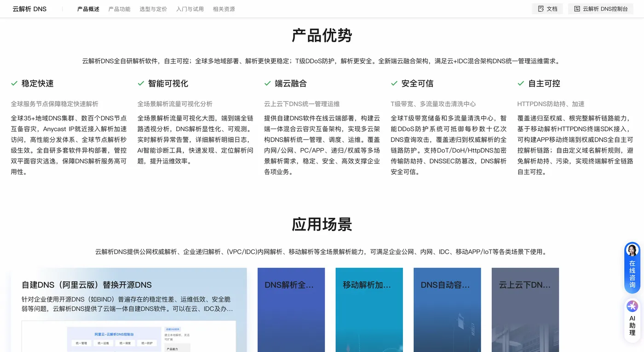Select the 相关资源 tab
Image resolution: width=644 pixels, height=352 pixels.
(x=224, y=9)
